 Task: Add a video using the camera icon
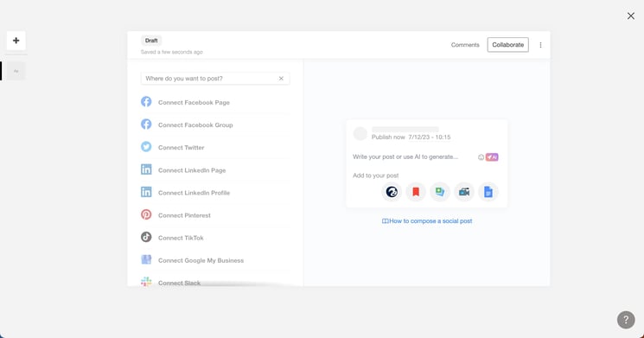464,192
